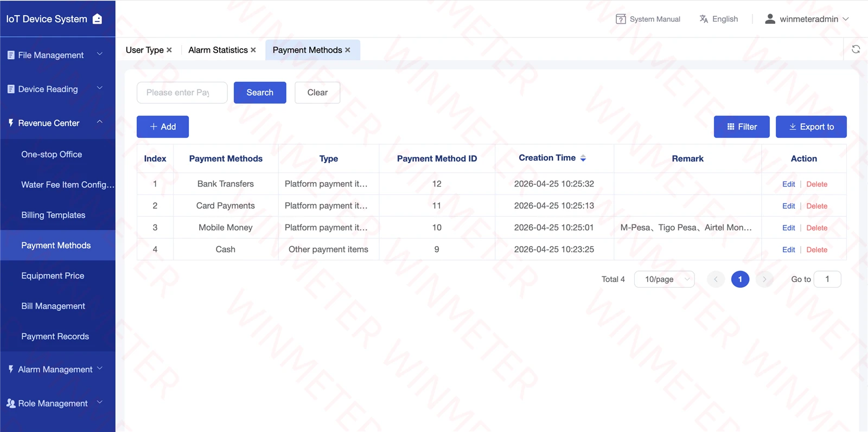Click the refresh icon at top right
Viewport: 868px width, 432px height.
click(x=856, y=49)
